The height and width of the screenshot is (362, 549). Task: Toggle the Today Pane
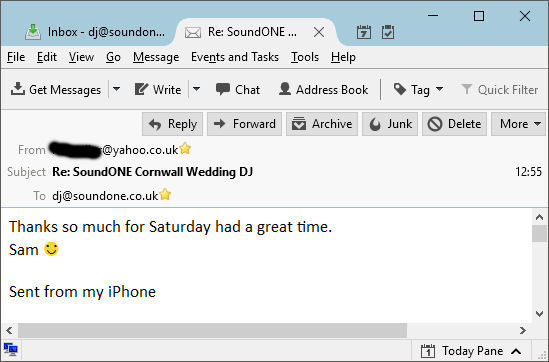point(471,351)
